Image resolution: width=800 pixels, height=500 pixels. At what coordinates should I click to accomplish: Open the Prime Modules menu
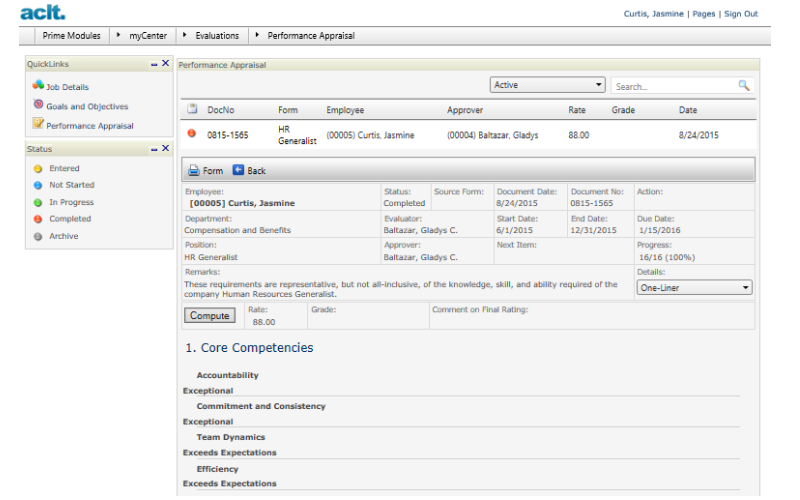71,36
